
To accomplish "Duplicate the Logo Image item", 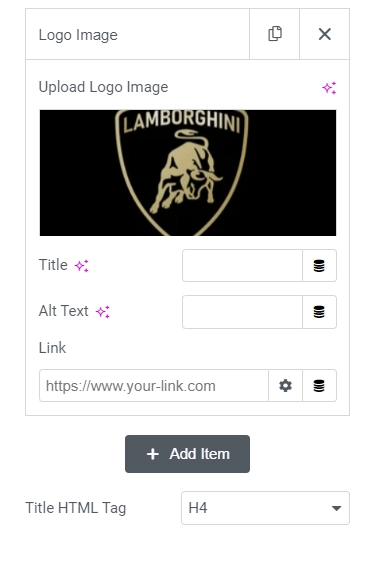I will pyautogui.click(x=274, y=34).
